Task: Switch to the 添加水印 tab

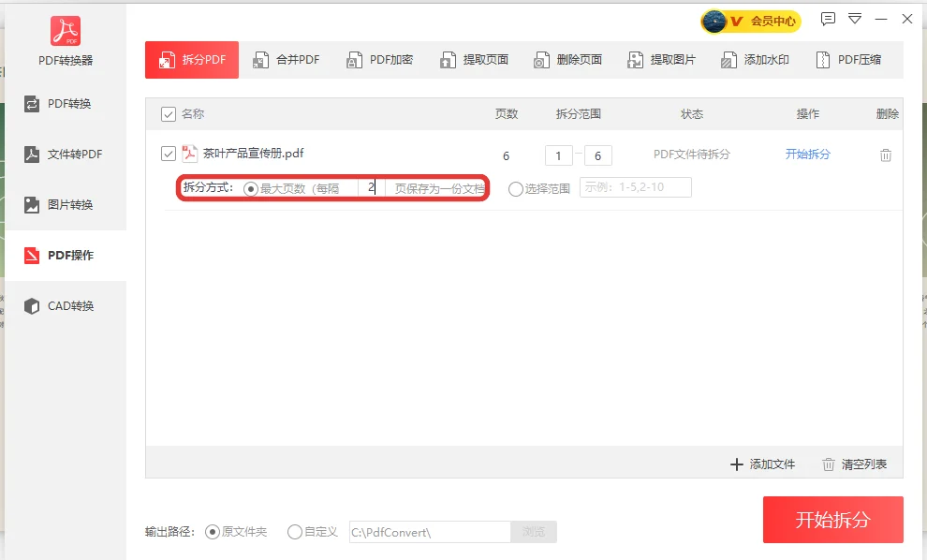Action: coord(755,60)
